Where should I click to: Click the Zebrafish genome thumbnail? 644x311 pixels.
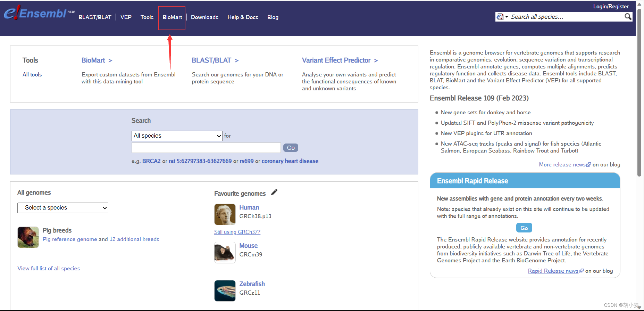(225, 291)
